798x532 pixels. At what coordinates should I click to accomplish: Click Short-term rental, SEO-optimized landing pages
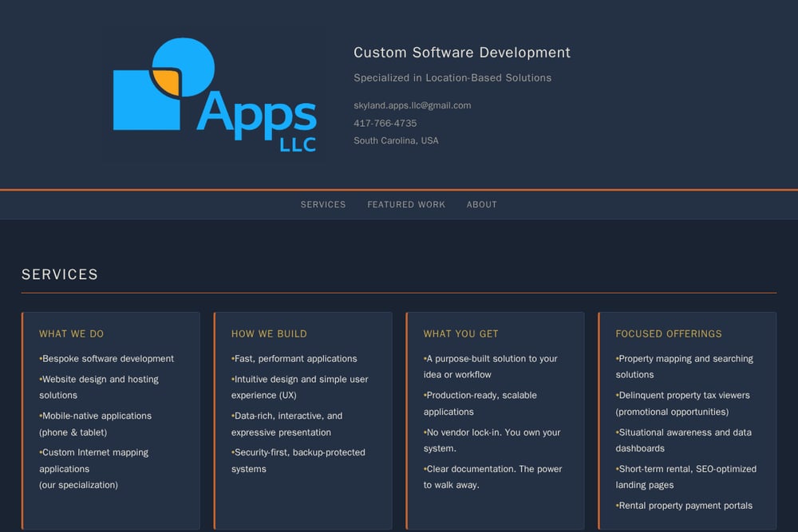click(686, 476)
